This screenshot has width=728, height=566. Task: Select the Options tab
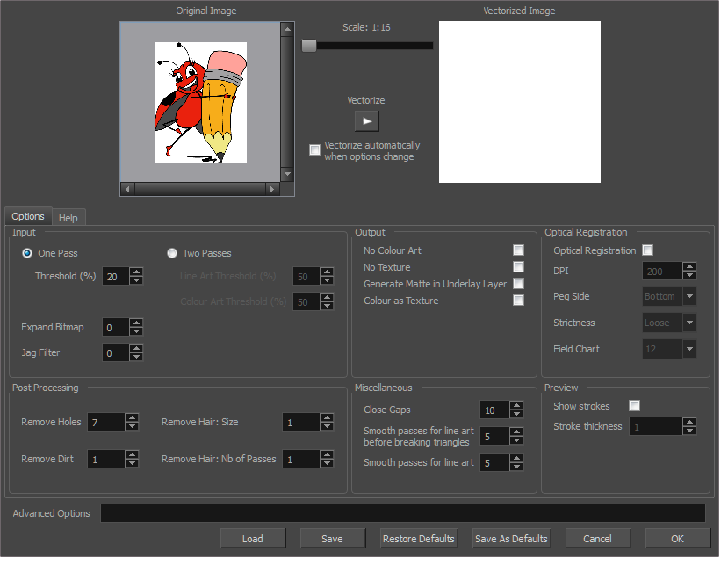tap(28, 216)
